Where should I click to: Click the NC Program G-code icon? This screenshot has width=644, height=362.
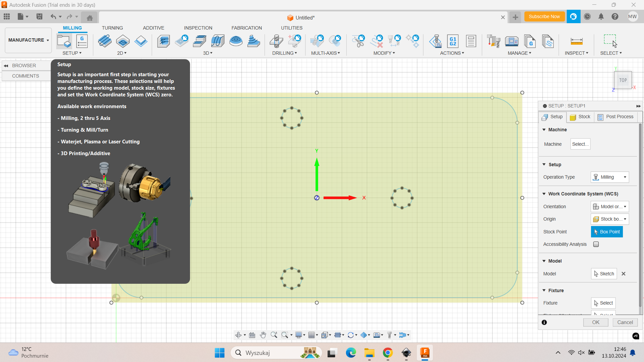point(82,41)
